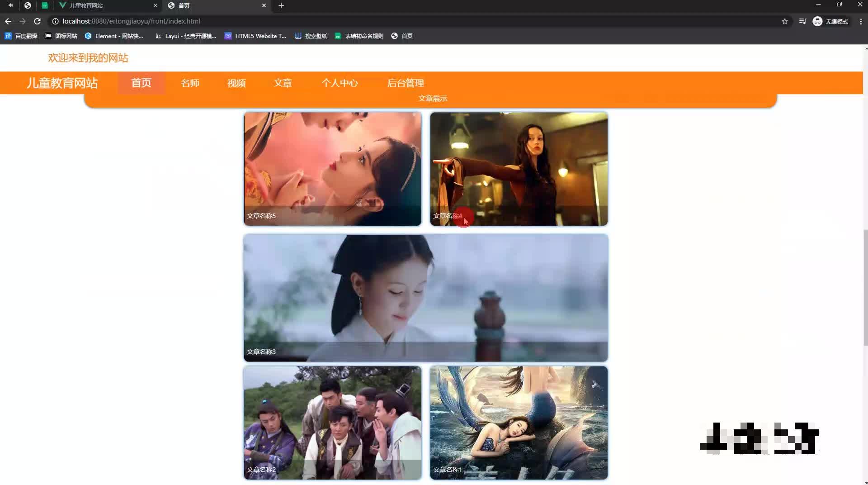Open the HTML5 Website T... bookmark
This screenshot has width=868, height=485.
(255, 36)
